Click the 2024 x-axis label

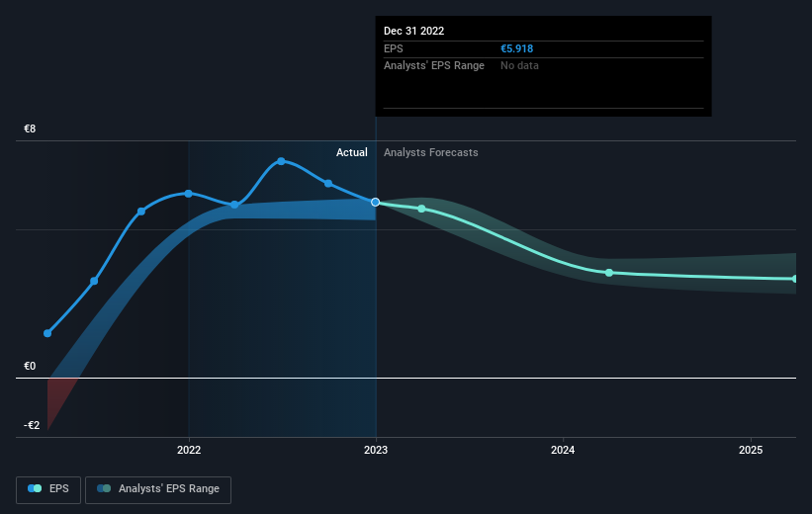(x=563, y=450)
